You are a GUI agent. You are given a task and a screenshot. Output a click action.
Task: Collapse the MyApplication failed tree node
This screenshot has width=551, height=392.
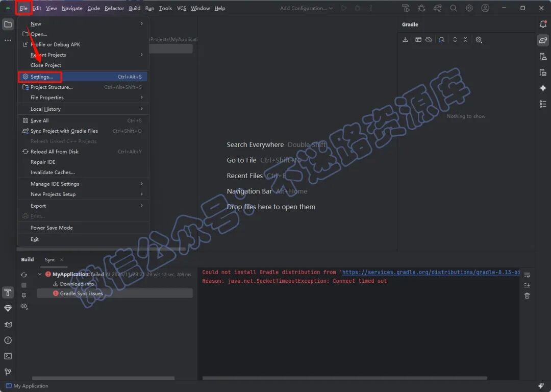[40, 274]
